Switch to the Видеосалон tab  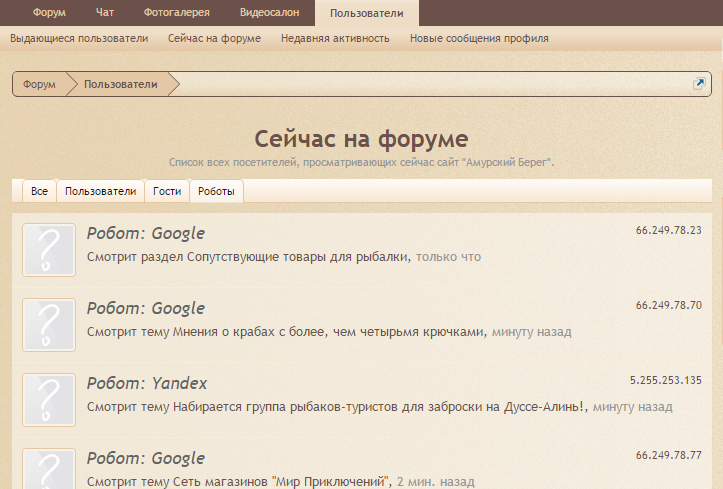[269, 12]
